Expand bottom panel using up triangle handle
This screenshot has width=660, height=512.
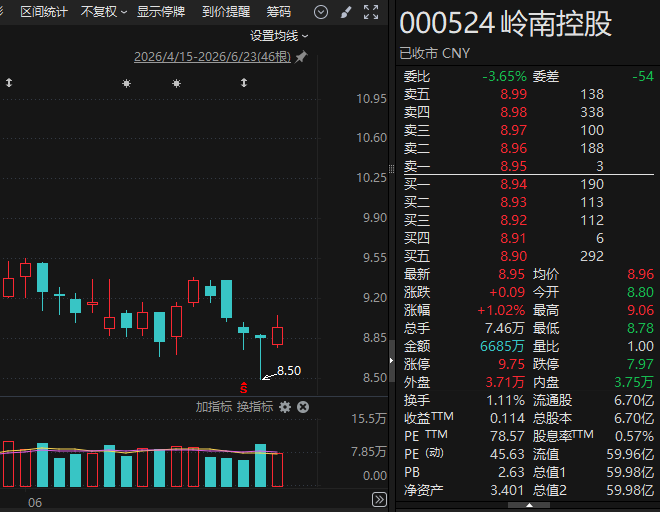pos(529,505)
